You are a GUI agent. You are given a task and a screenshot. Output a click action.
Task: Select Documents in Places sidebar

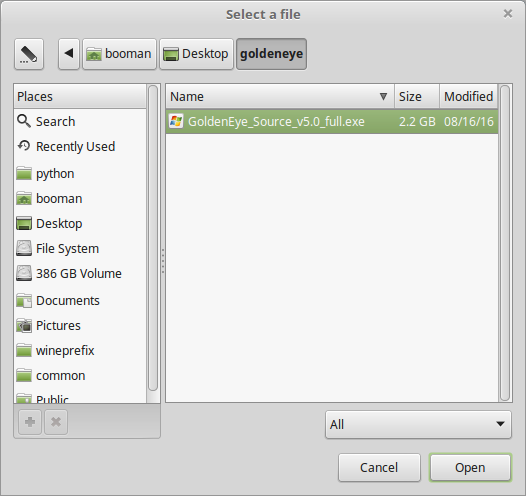point(80,300)
